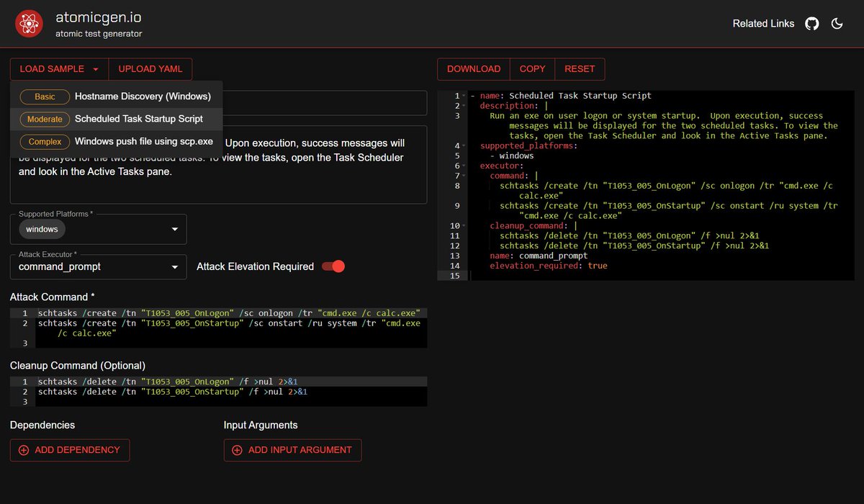The image size is (864, 504).
Task: Click the Load Sample button
Action: click(x=59, y=69)
